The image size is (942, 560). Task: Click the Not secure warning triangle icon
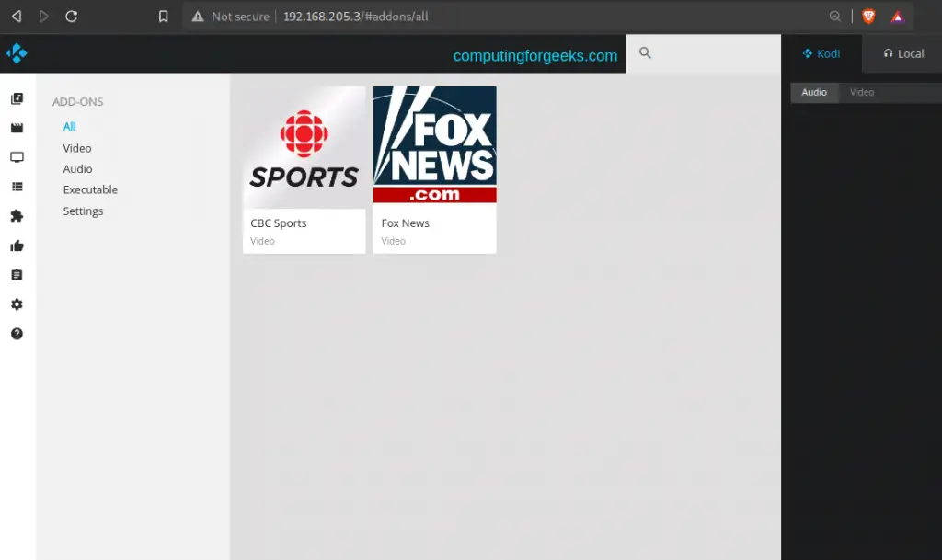[198, 17]
